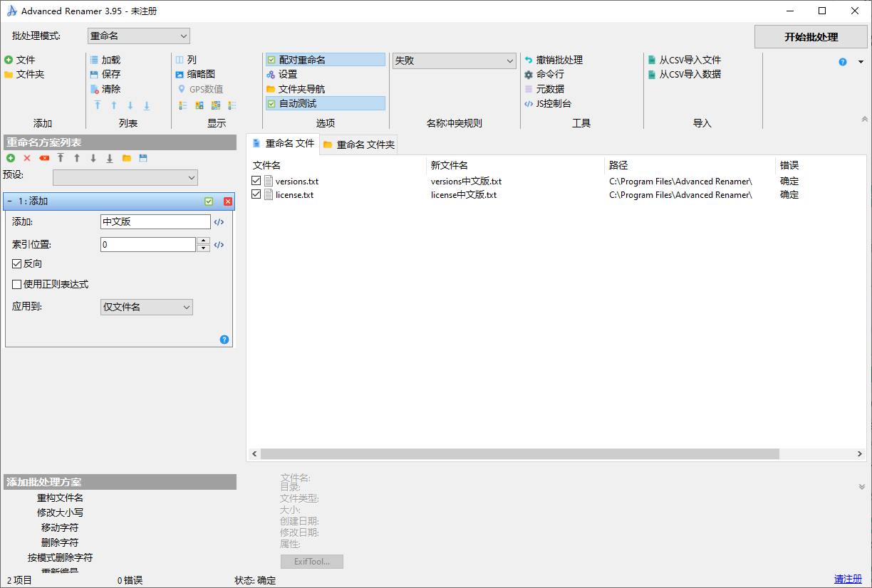Screen dimensions: 872x588
Task: Toggle 自动测试 option
Action: [x=325, y=103]
